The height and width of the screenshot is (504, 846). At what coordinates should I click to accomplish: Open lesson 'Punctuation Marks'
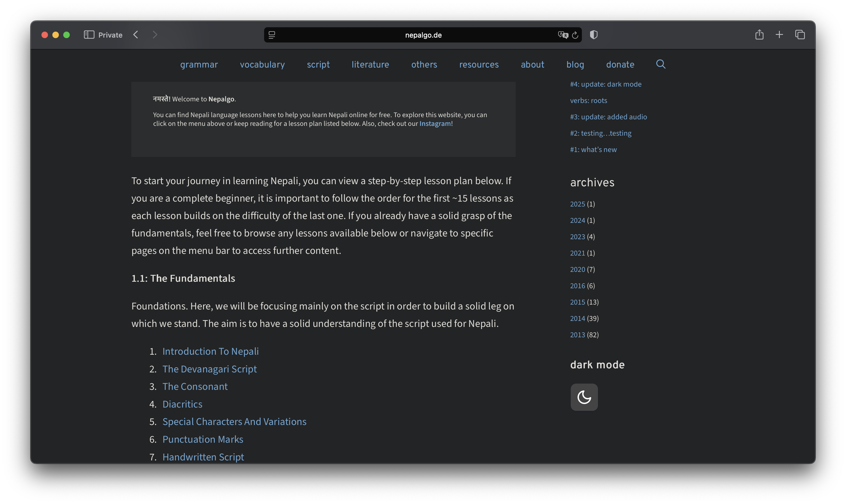tap(203, 439)
